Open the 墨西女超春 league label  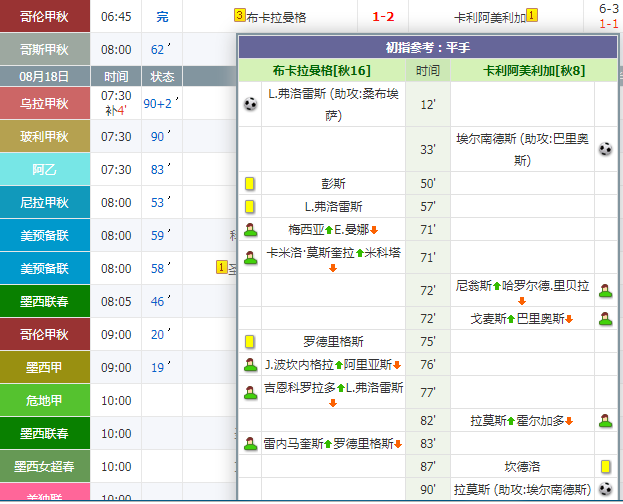(x=44, y=466)
